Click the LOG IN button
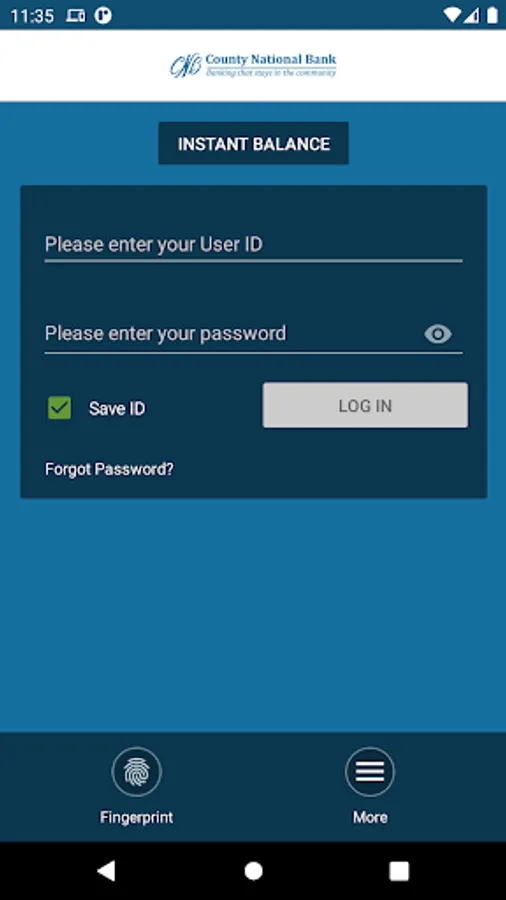 click(365, 405)
